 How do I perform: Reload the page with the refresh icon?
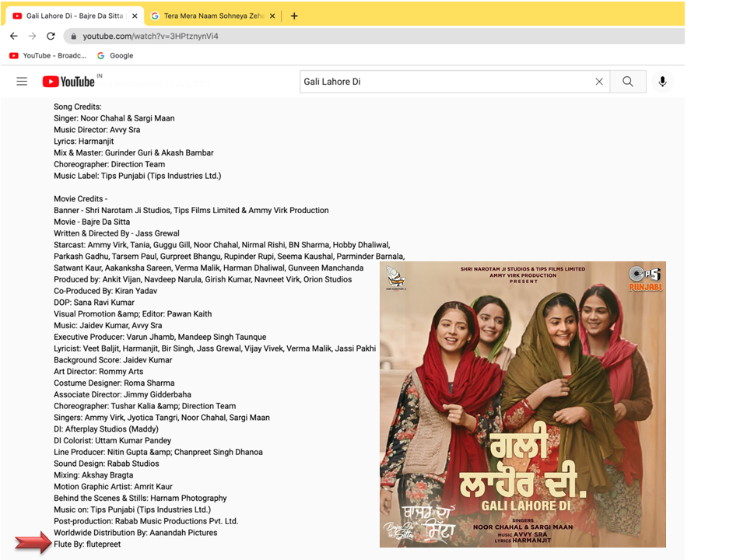tap(51, 36)
